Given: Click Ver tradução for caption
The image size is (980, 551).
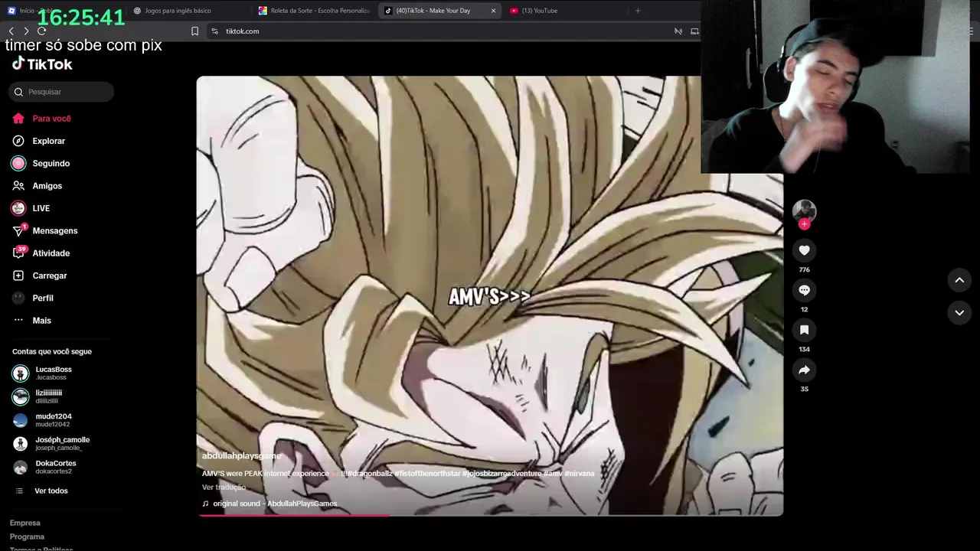Looking at the screenshot, I should [x=224, y=487].
